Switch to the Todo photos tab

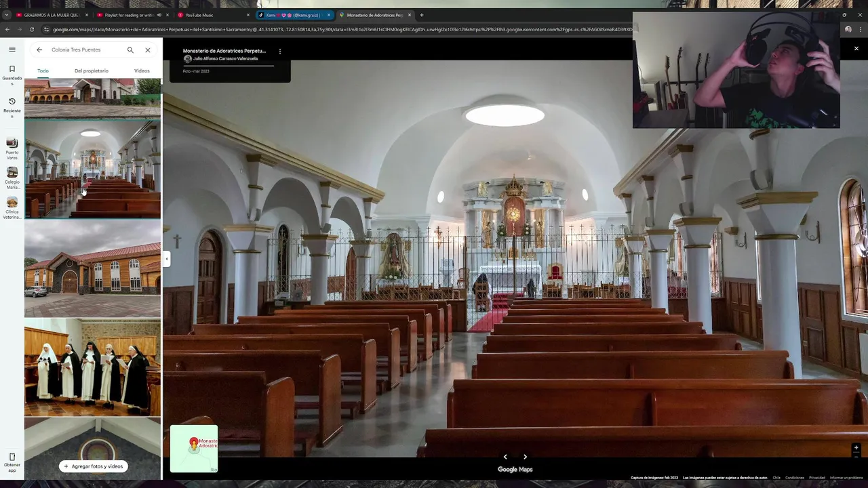pyautogui.click(x=43, y=70)
